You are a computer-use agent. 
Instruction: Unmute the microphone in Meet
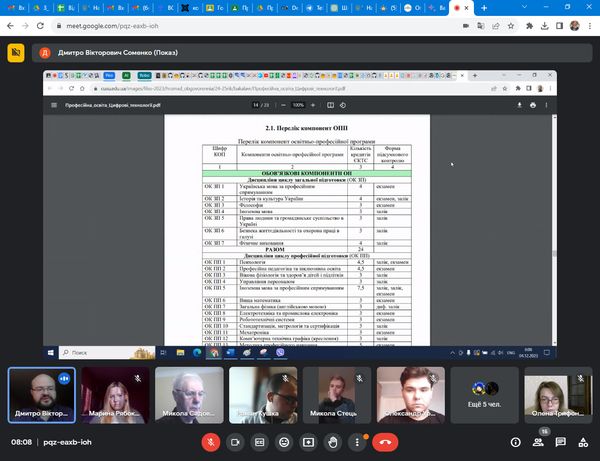(x=211, y=441)
